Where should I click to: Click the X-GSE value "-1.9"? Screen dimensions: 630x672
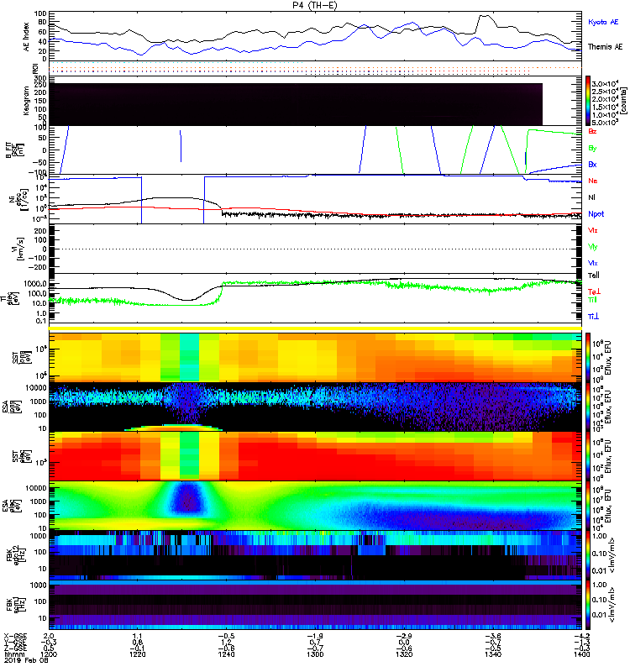315,636
